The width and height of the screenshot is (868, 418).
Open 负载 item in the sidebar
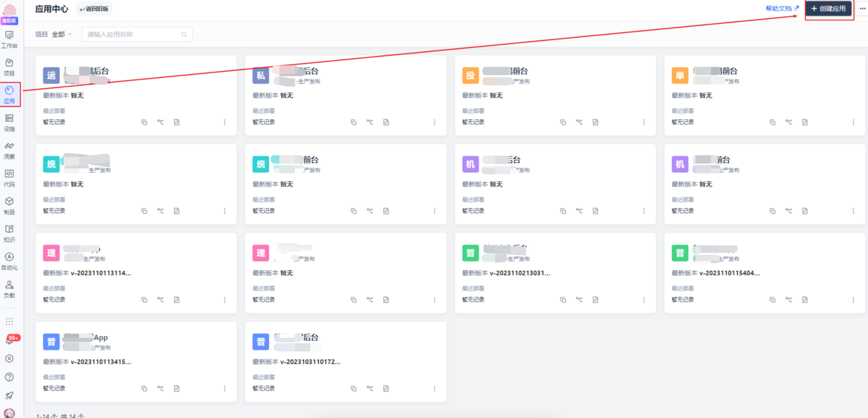9,289
